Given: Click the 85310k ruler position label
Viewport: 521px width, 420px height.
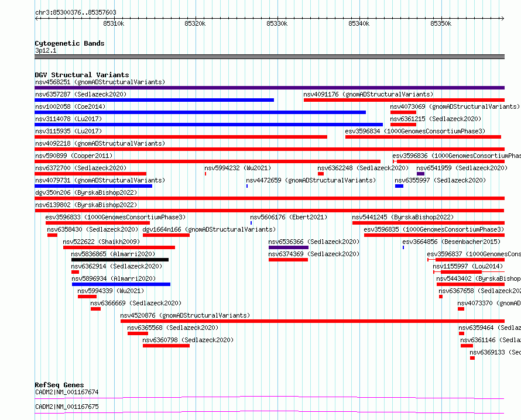Looking at the screenshot, I should (114, 23).
